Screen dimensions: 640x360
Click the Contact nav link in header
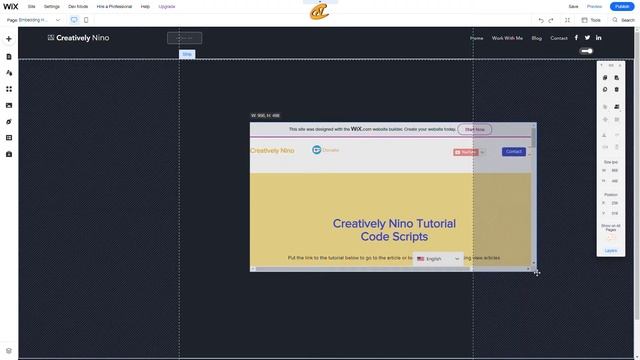point(559,38)
